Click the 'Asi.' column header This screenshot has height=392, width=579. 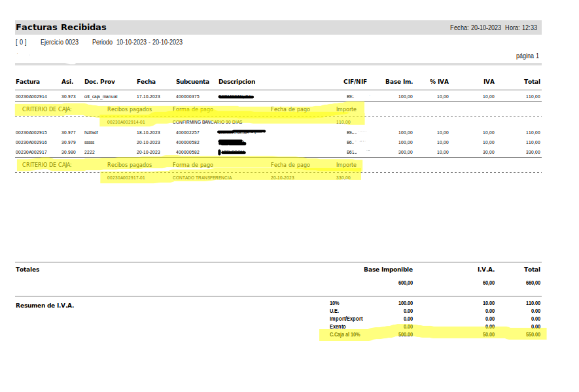[x=67, y=82]
